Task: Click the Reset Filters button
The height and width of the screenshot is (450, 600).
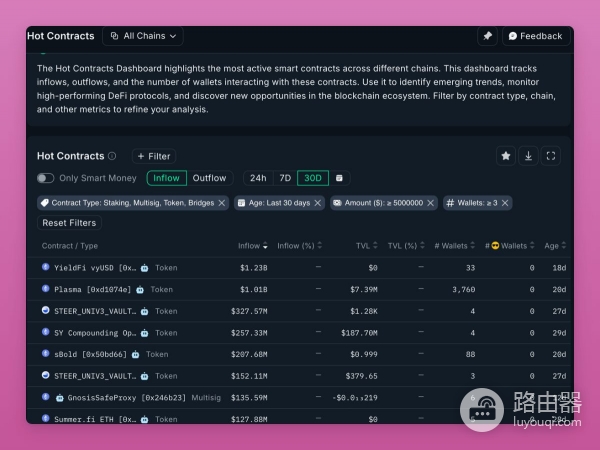Action: click(x=69, y=223)
